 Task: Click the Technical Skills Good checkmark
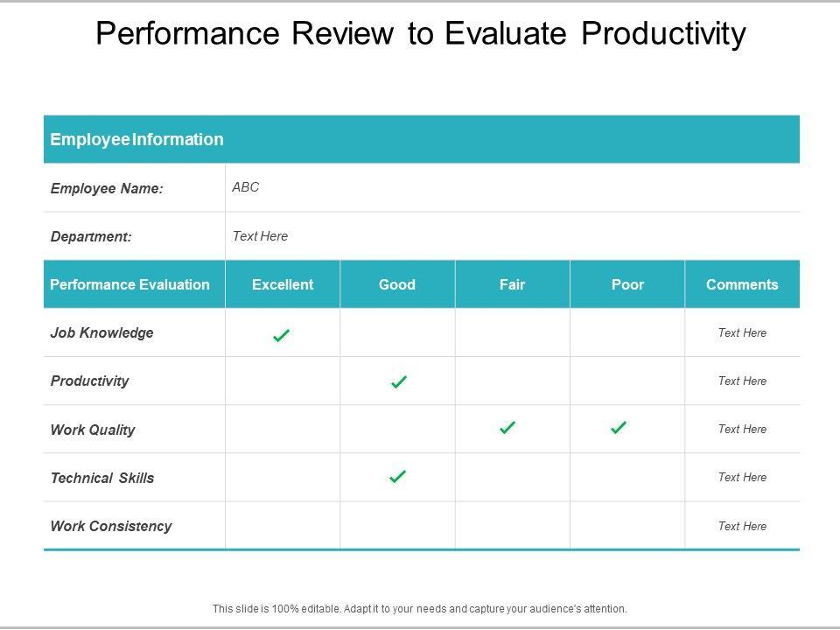point(397,477)
